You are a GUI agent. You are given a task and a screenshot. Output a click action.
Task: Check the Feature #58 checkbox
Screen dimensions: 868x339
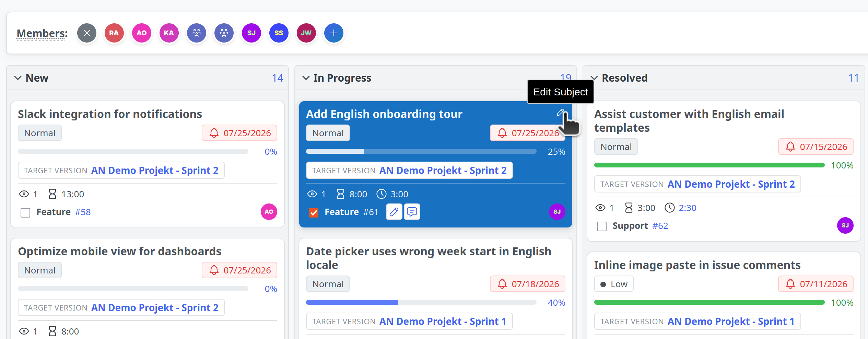25,213
